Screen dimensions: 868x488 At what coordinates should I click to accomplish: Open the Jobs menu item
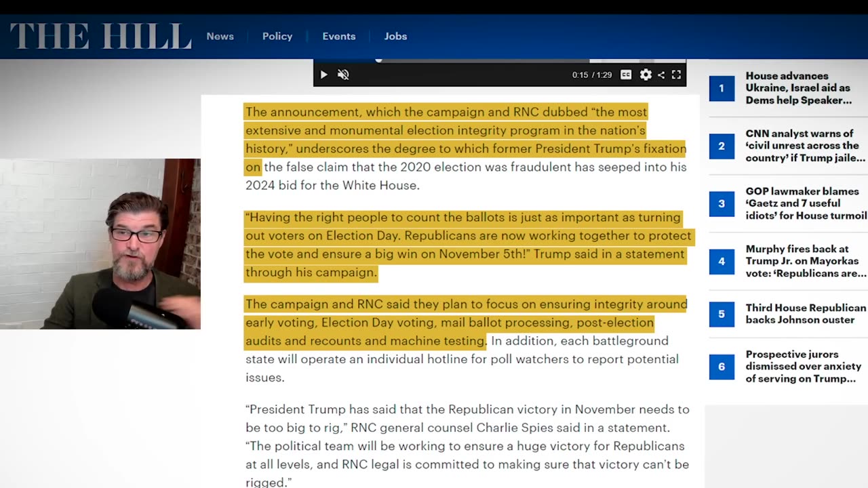395,37
